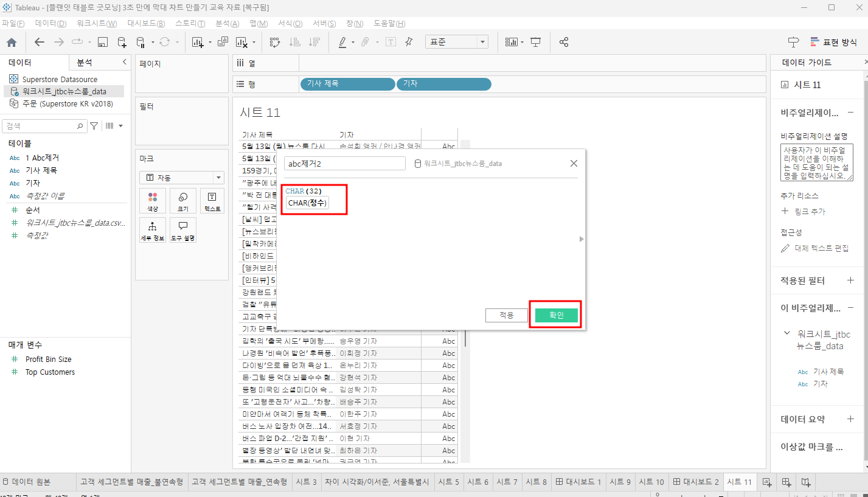Collapse the data pane with chevron

click(124, 62)
